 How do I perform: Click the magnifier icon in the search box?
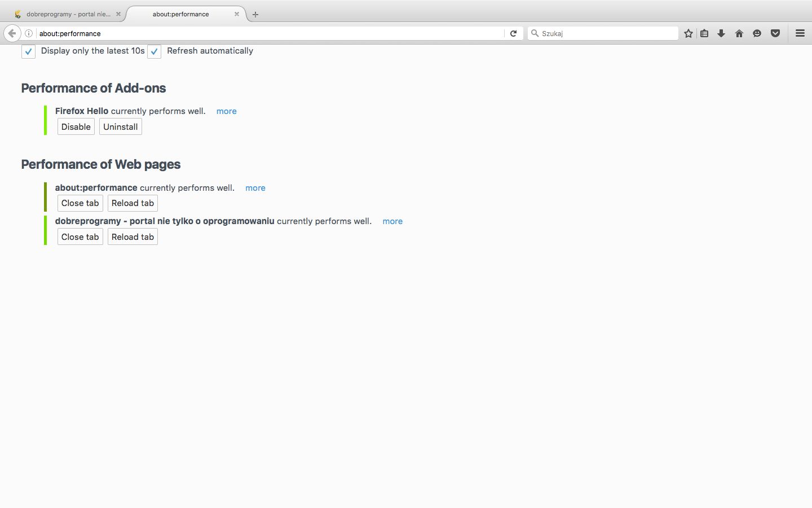pos(535,33)
